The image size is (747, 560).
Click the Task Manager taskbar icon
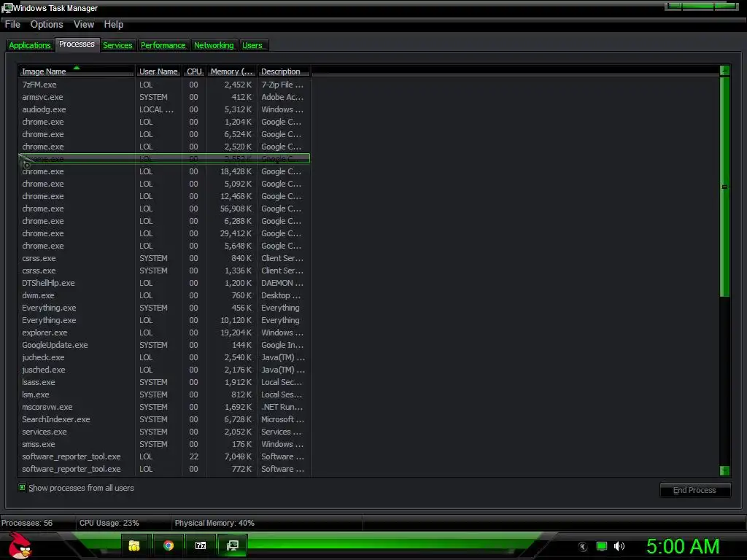(x=233, y=545)
